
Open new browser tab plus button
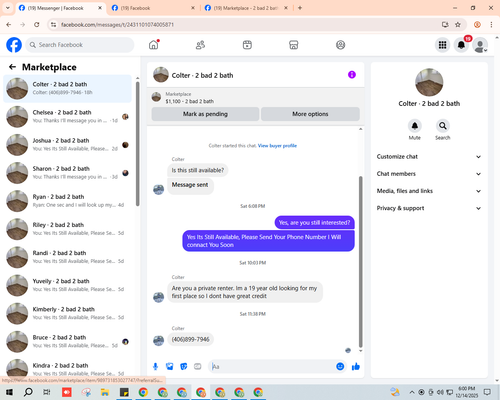(300, 8)
